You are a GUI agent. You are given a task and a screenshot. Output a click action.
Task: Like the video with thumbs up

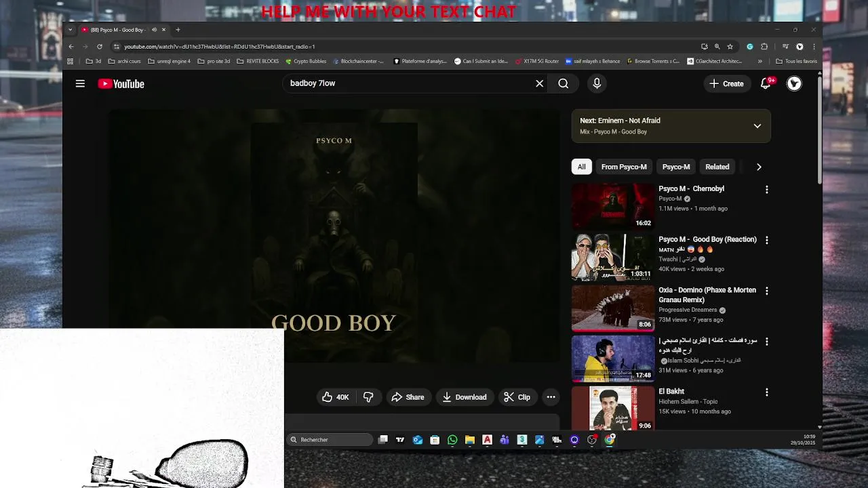coord(336,397)
